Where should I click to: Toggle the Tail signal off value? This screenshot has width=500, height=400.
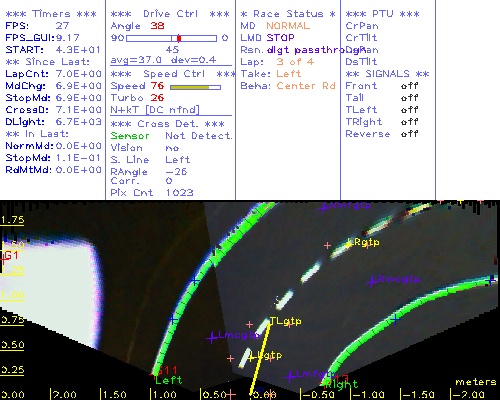click(x=410, y=98)
